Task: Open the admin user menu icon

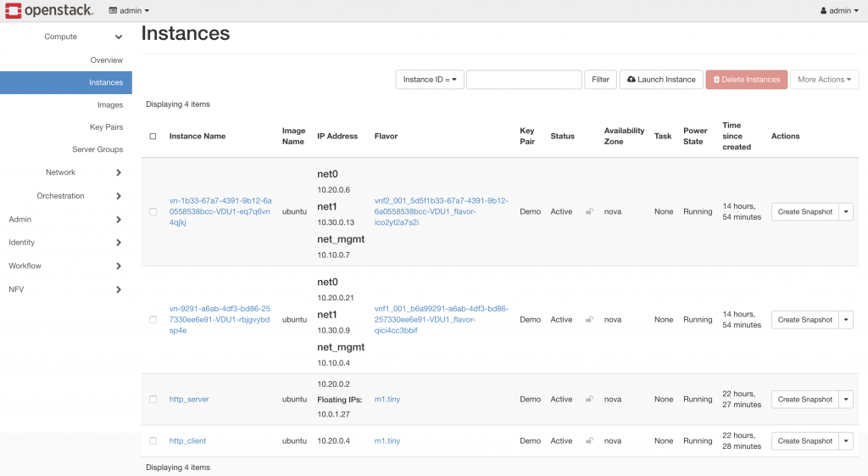Action: tap(822, 11)
